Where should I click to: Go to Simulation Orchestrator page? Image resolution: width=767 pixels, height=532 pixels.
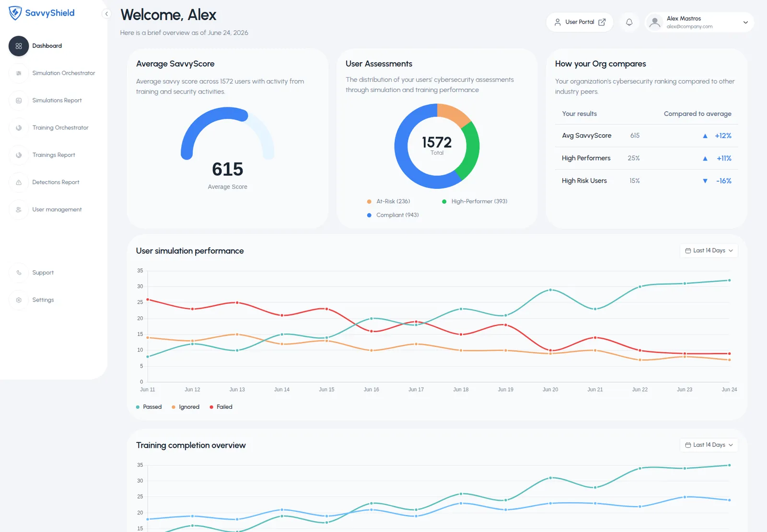pos(64,73)
